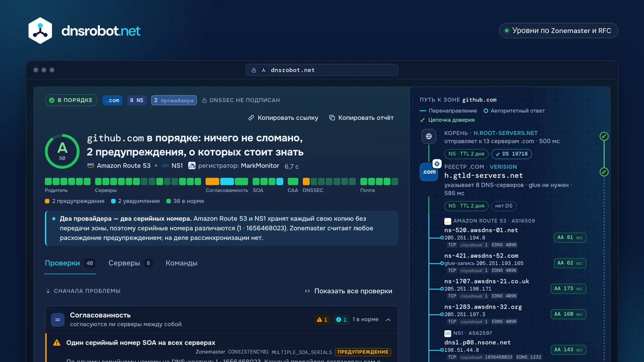
Task: Click the green check in В ПОРЯДКЕ badge
Action: tap(52, 100)
